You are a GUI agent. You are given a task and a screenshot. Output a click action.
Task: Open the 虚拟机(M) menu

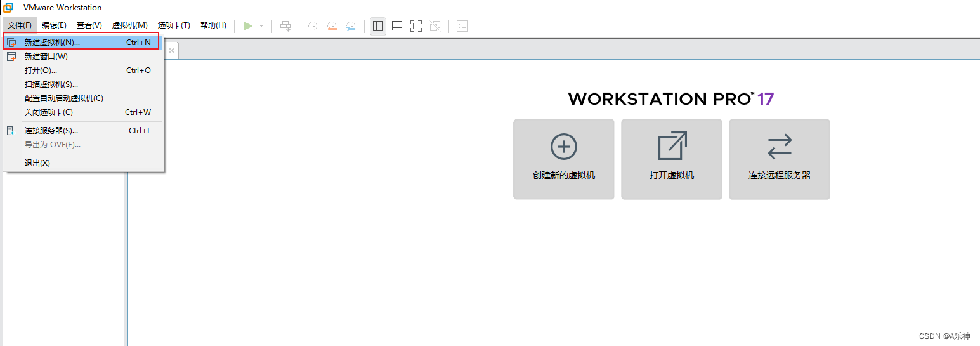point(130,25)
